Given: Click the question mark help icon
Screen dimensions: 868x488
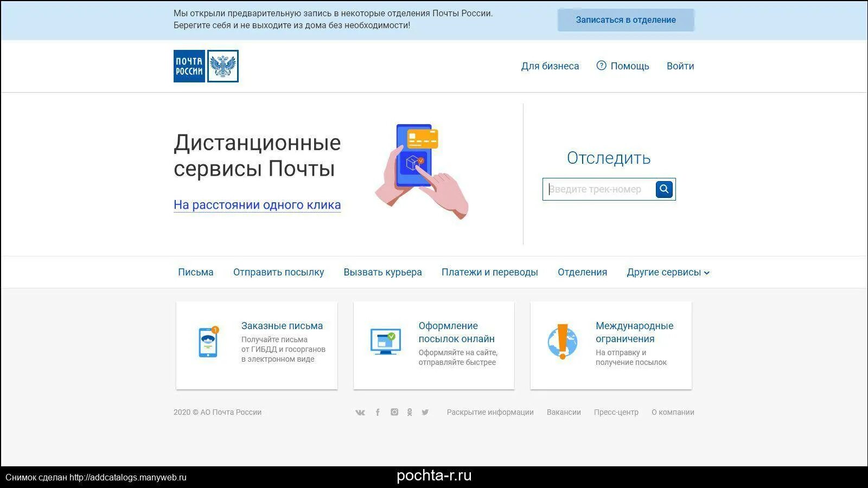Looking at the screenshot, I should coord(601,66).
